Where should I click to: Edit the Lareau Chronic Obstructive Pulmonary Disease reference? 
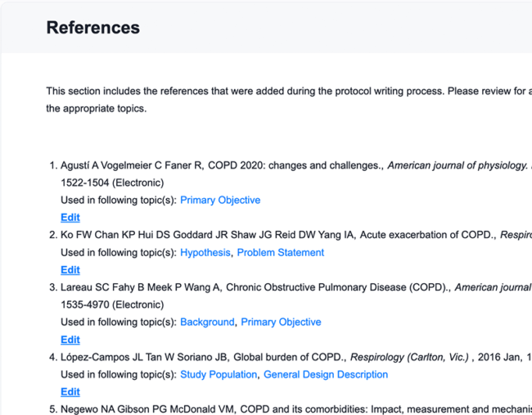click(x=70, y=340)
